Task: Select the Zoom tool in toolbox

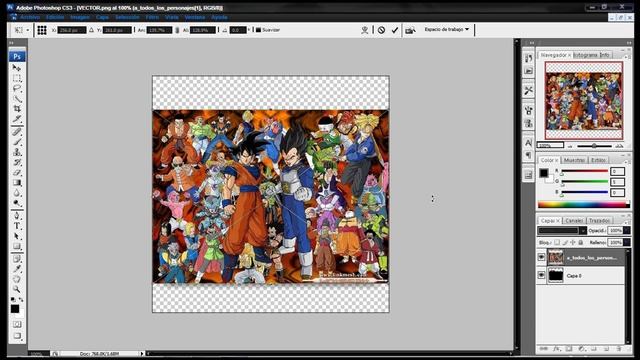Action: pyautogui.click(x=17, y=289)
